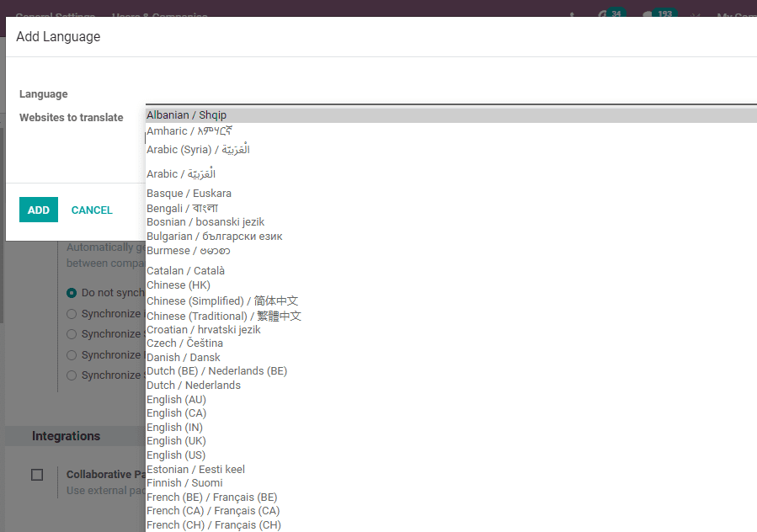
Task: Select the Do not synchronize radio button
Action: pyautogui.click(x=72, y=293)
